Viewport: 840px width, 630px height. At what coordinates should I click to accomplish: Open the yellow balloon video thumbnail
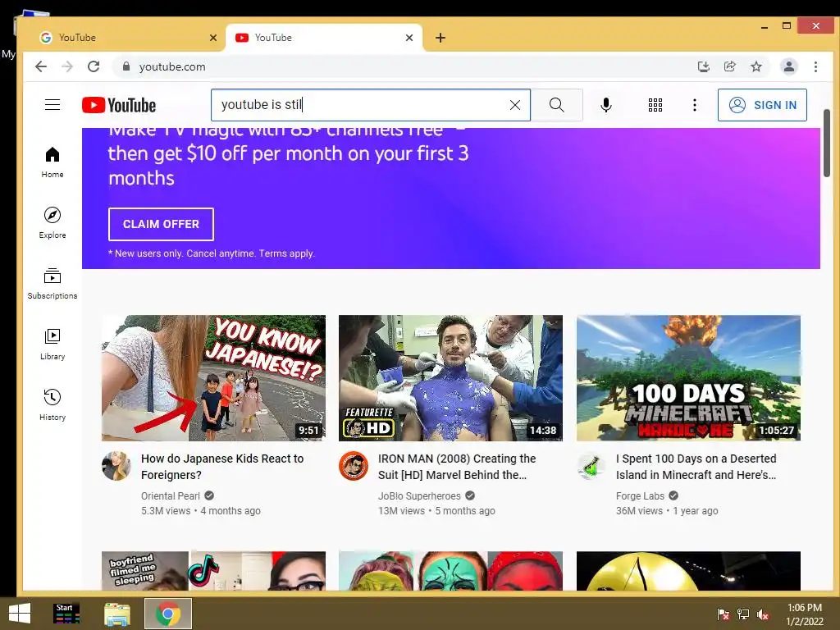(x=688, y=571)
